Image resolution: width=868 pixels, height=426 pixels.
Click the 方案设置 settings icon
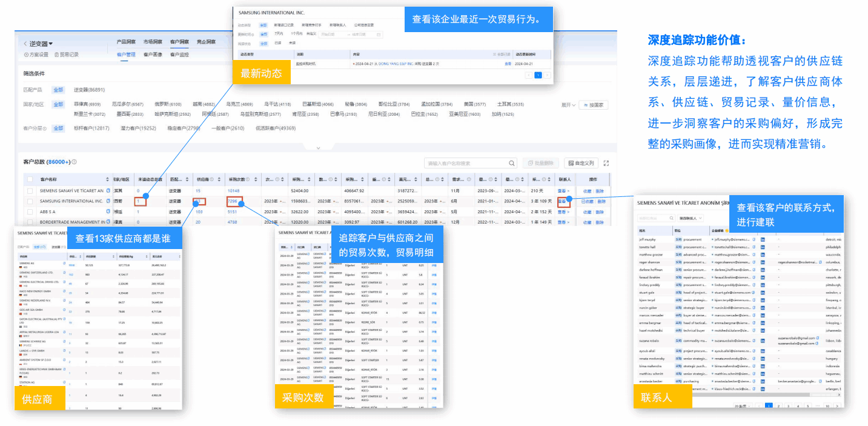click(x=26, y=54)
